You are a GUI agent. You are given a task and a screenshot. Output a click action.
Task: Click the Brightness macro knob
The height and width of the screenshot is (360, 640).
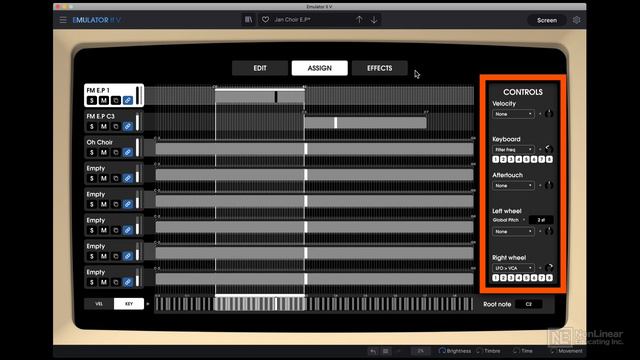coord(442,351)
